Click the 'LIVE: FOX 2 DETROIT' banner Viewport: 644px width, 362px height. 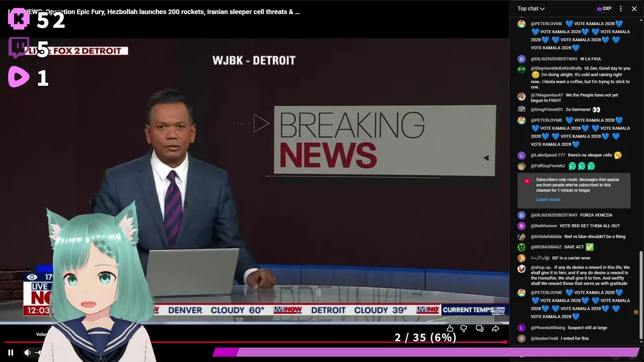pyautogui.click(x=75, y=51)
